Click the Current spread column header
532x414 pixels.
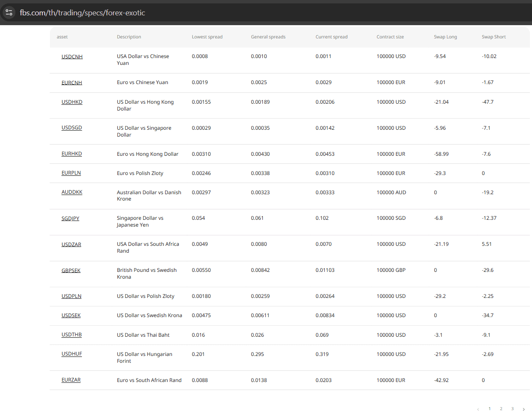point(331,37)
